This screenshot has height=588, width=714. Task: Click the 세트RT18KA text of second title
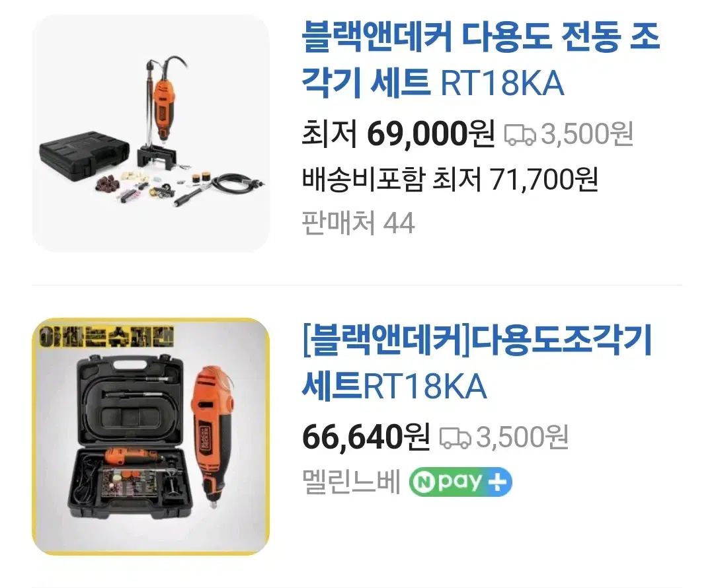click(x=394, y=386)
